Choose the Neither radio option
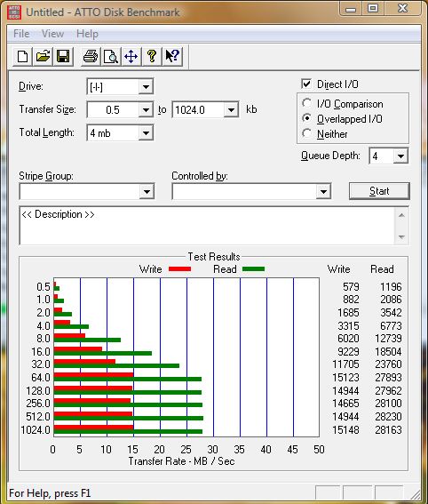Viewport: 428px width, 504px height. click(x=306, y=133)
